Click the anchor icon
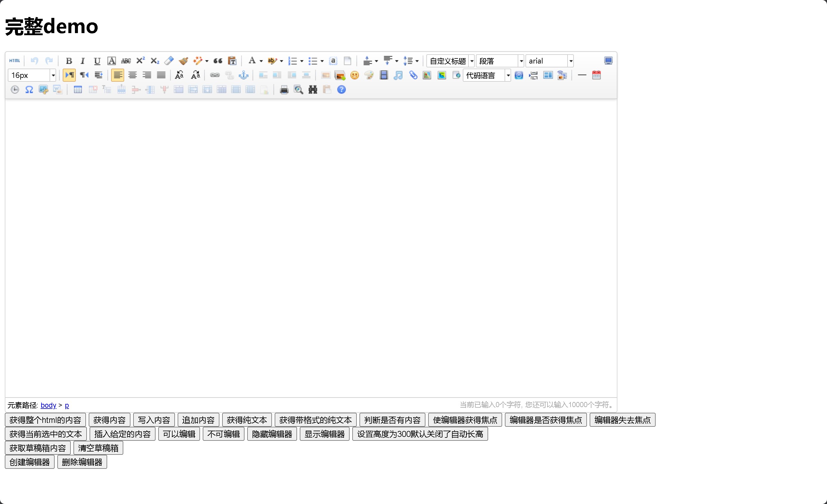Screen dimensions: 827x504 [243, 75]
